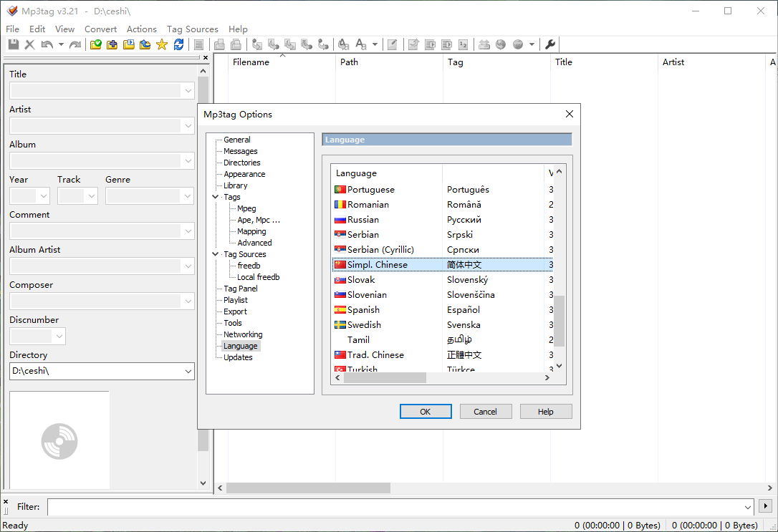Image resolution: width=778 pixels, height=532 pixels.
Task: Click the remove tag X icon
Action: [30, 44]
